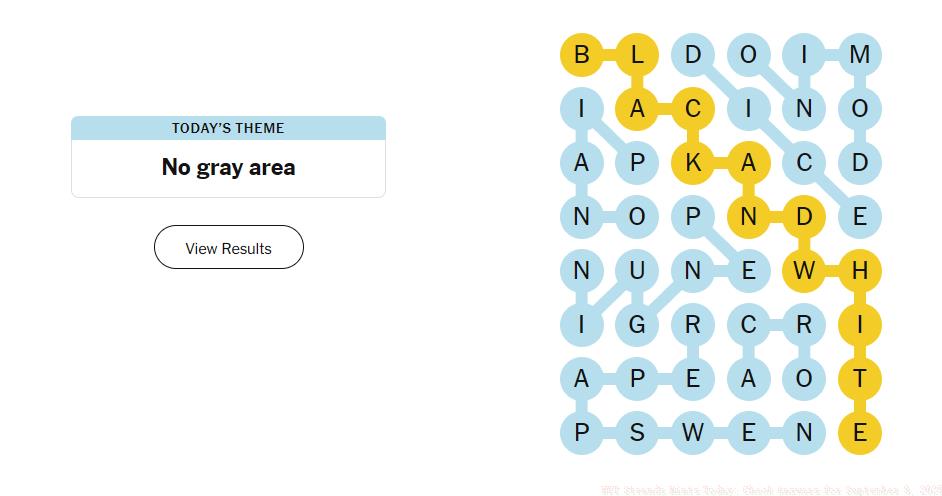Image resolution: width=942 pixels, height=496 pixels.
Task: Select the yellow letter B tile
Action: point(581,55)
